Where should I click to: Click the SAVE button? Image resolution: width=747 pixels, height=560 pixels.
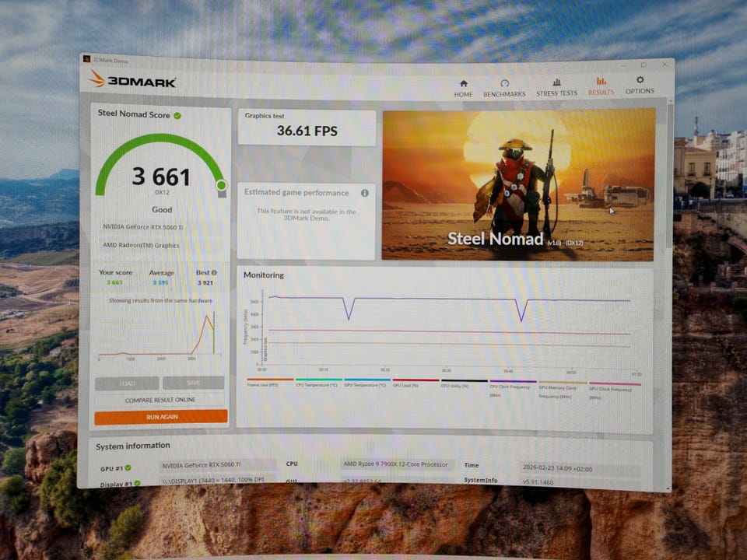(194, 383)
